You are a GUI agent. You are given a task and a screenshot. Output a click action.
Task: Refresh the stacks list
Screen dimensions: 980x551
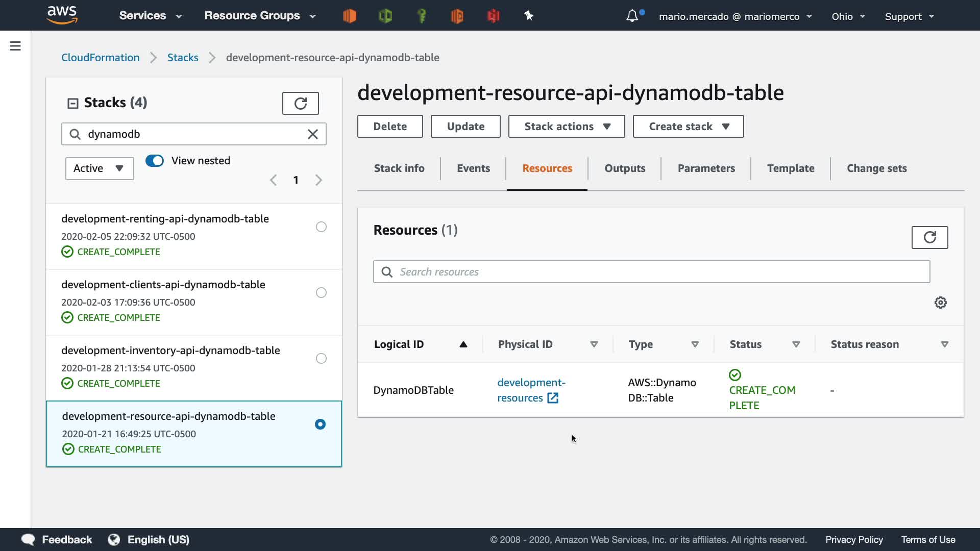coord(300,104)
